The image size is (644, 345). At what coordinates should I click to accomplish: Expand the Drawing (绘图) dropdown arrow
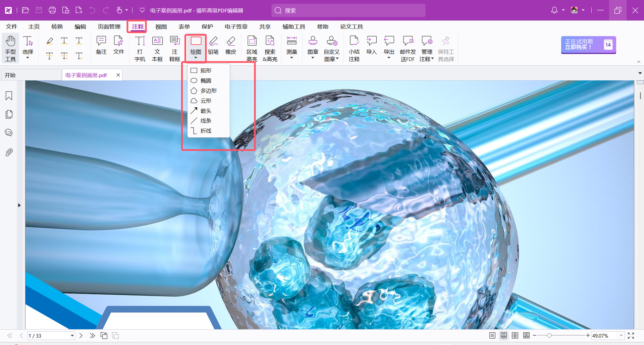click(196, 58)
